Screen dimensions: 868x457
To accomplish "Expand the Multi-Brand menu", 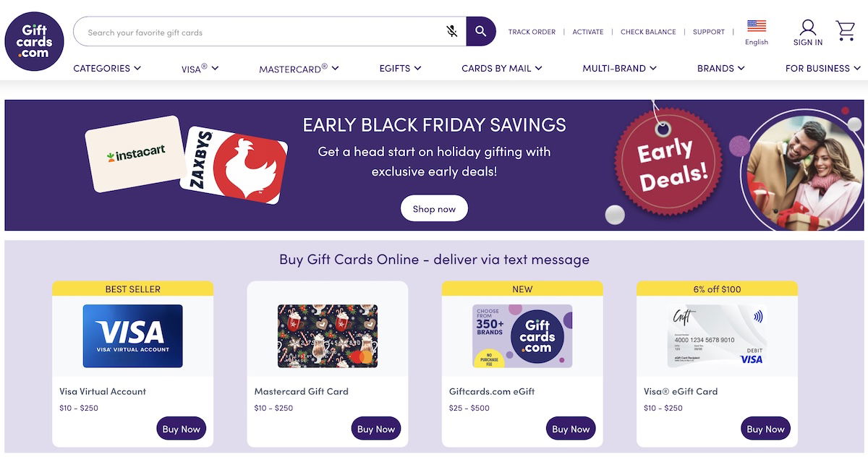I will (619, 68).
